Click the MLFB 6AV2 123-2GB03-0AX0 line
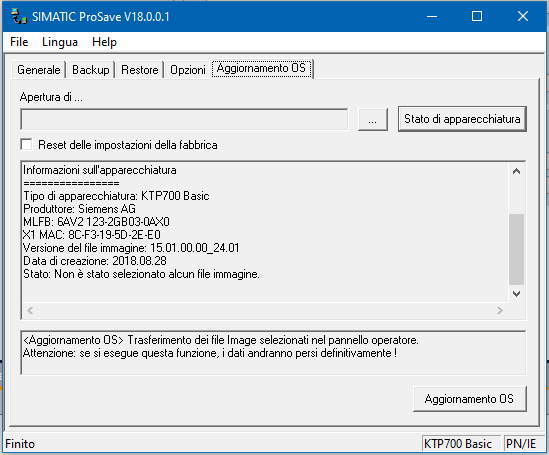This screenshot has height=455, width=549. click(x=96, y=222)
